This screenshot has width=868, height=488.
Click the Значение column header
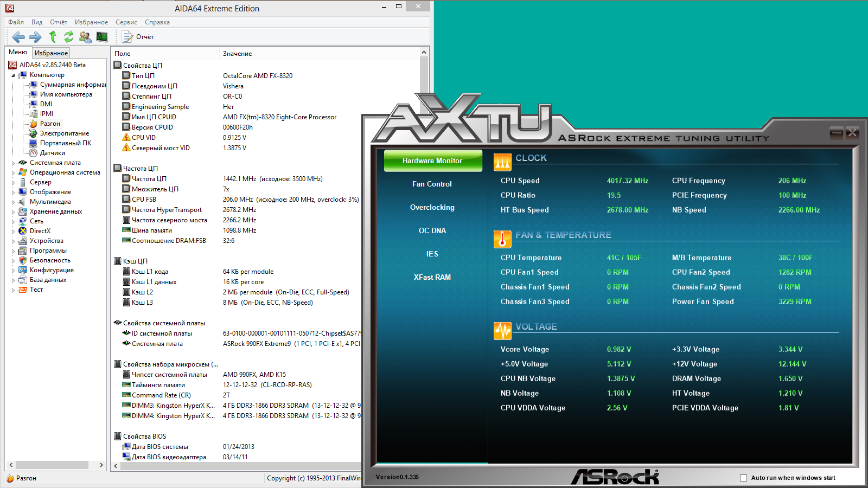319,54
